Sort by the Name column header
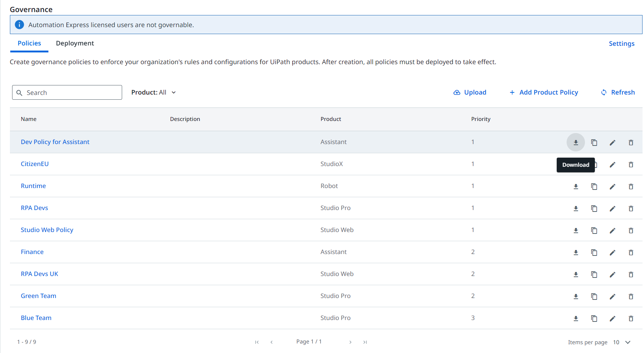 click(x=29, y=119)
